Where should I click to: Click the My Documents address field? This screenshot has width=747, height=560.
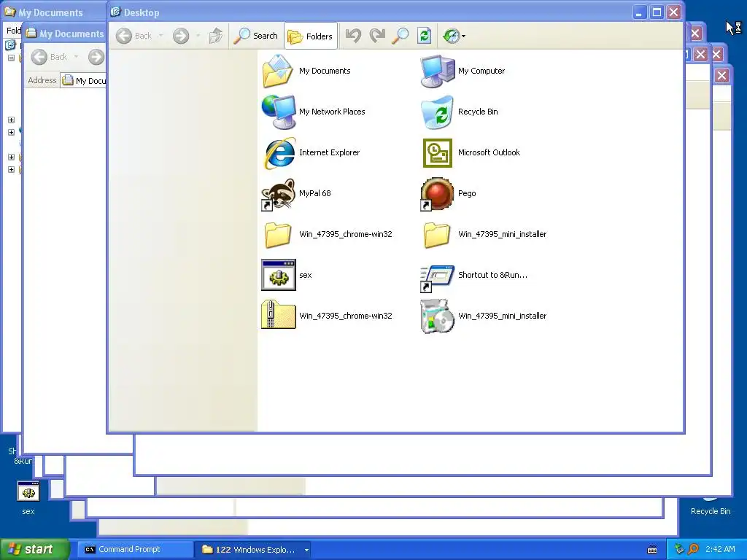(x=84, y=80)
